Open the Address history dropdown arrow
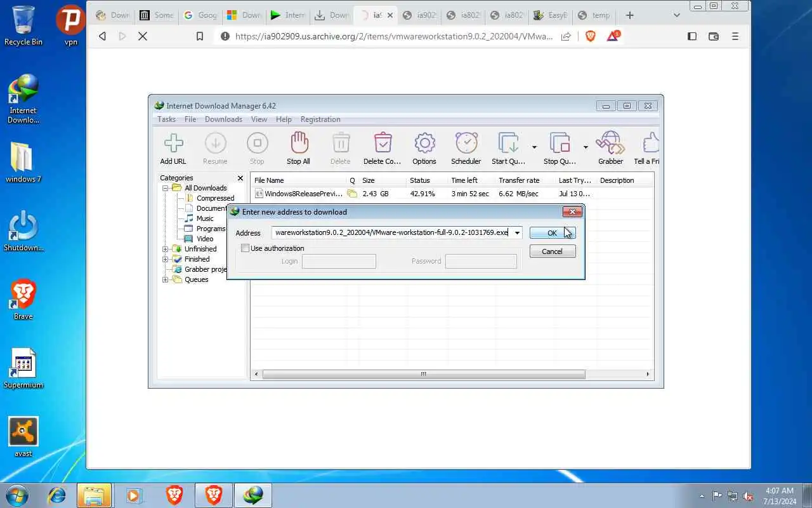Image resolution: width=812 pixels, height=508 pixels. point(517,233)
